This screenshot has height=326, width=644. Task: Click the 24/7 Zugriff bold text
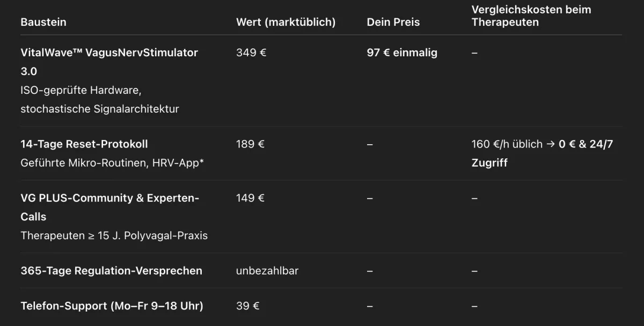pyautogui.click(x=542, y=153)
